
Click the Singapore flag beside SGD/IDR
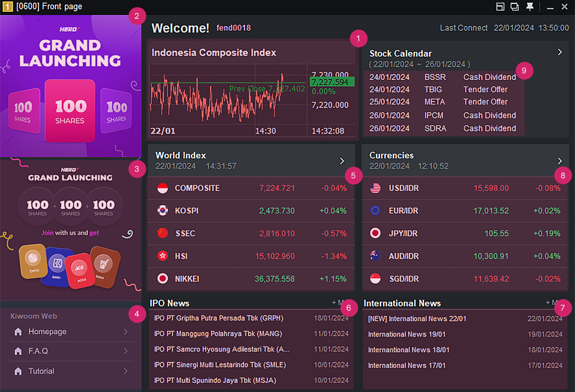376,278
